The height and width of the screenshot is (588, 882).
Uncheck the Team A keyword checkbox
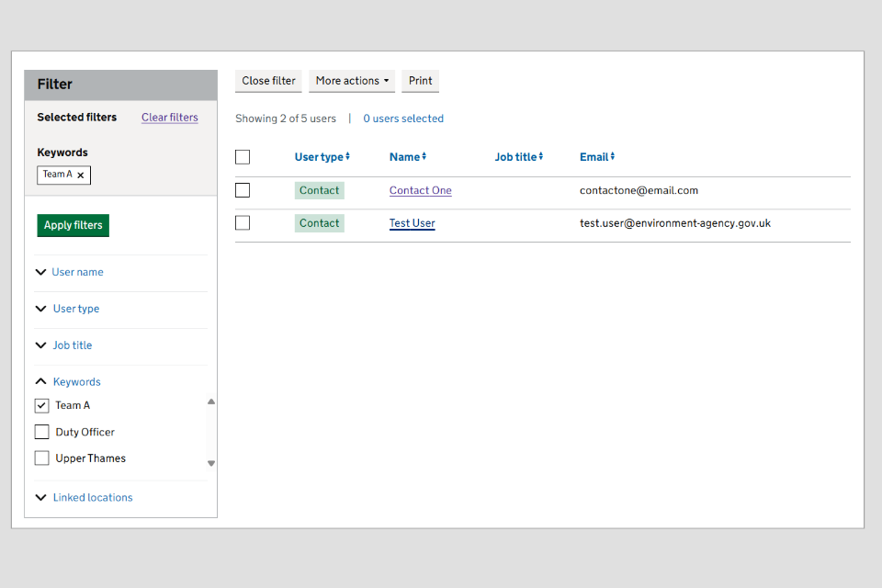(x=41, y=405)
